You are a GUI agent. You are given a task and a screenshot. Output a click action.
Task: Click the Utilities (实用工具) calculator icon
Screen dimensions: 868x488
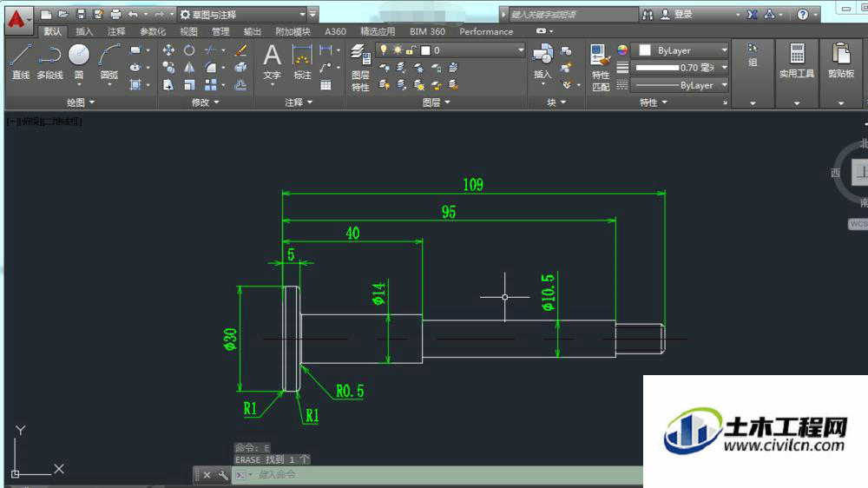(x=797, y=55)
